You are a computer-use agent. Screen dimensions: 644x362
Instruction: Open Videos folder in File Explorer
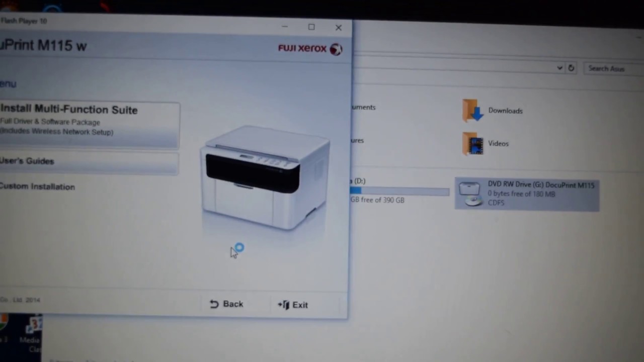click(x=486, y=143)
